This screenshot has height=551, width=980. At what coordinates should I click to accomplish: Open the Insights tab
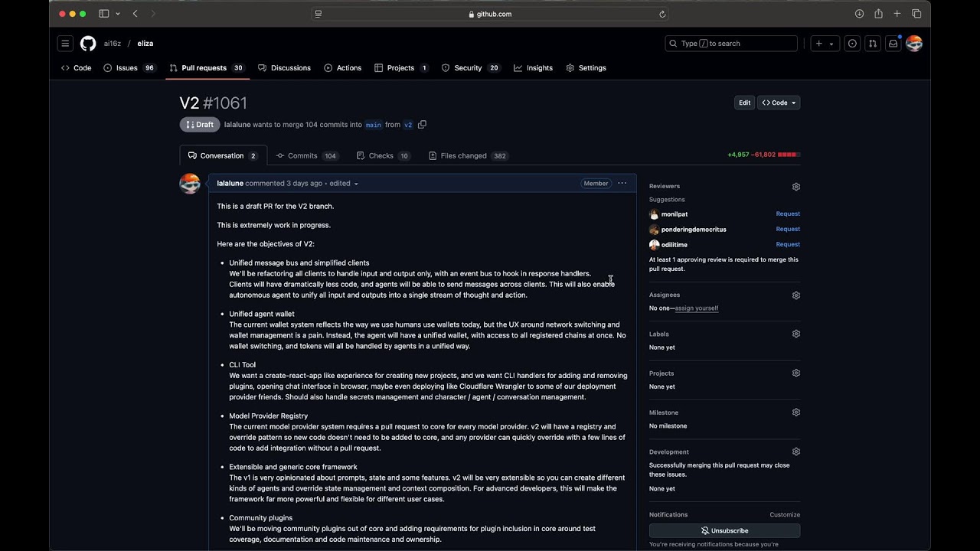(533, 68)
